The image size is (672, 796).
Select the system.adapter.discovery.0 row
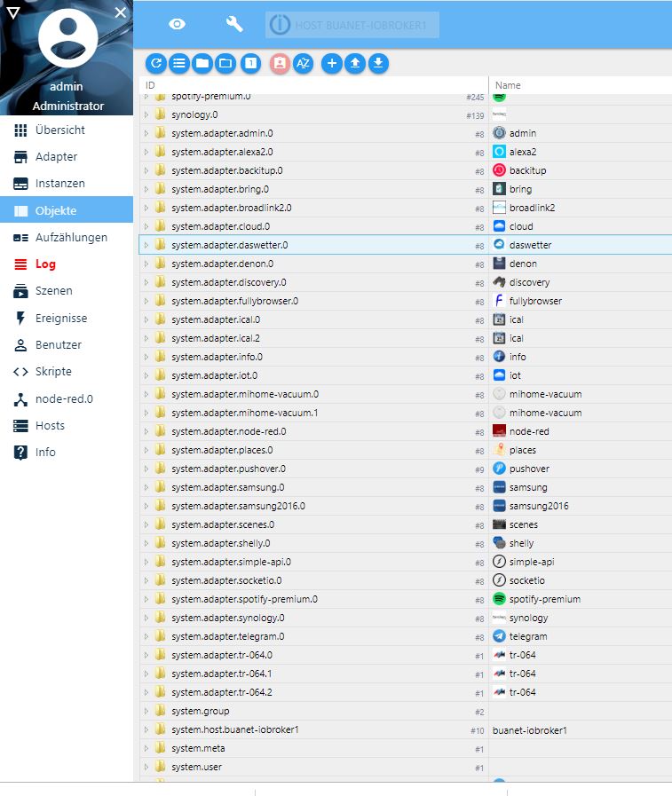click(x=406, y=282)
